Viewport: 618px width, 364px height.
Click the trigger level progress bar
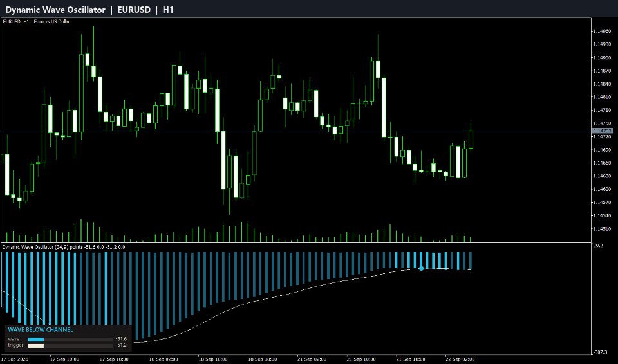(x=71, y=345)
